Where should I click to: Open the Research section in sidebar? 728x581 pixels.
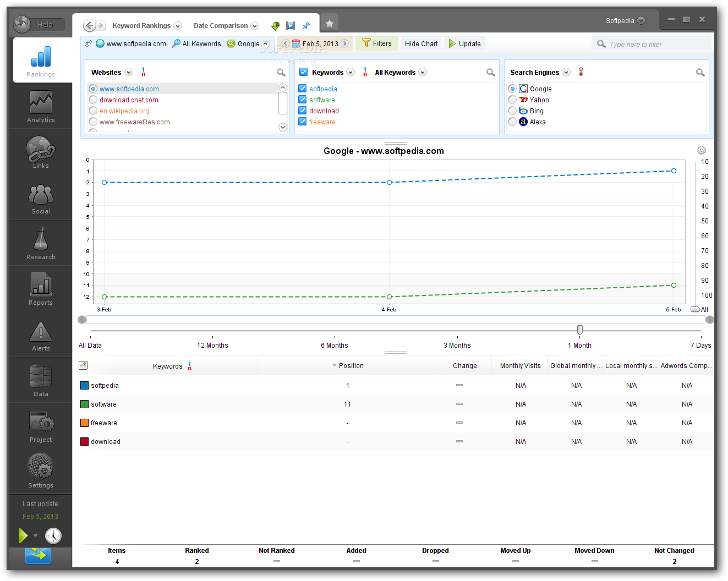pos(41,243)
